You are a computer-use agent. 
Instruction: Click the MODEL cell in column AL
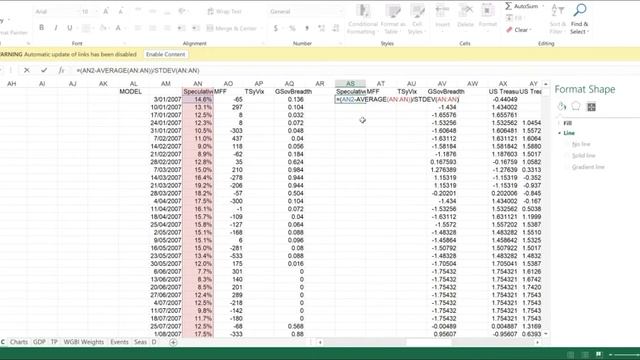(130, 91)
